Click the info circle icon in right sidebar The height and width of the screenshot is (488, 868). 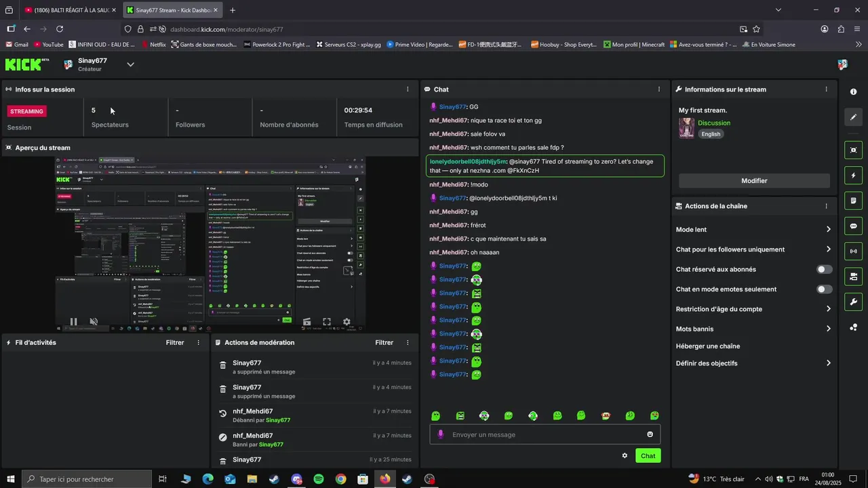coord(853,91)
